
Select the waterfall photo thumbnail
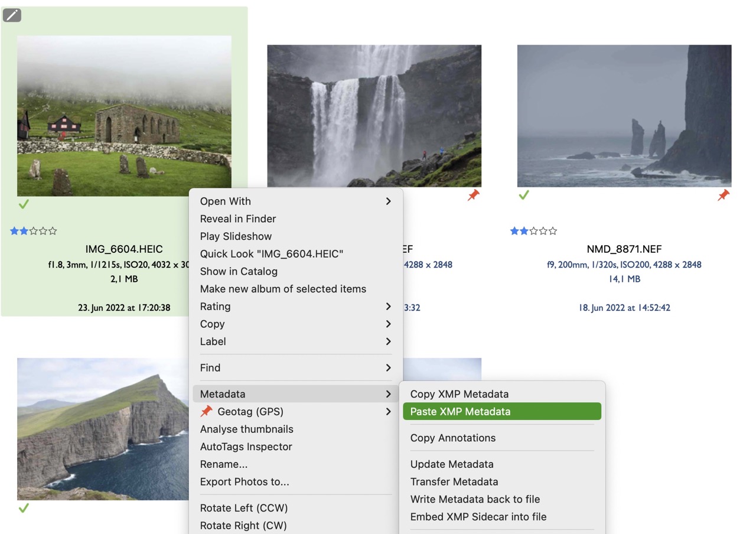click(x=374, y=116)
